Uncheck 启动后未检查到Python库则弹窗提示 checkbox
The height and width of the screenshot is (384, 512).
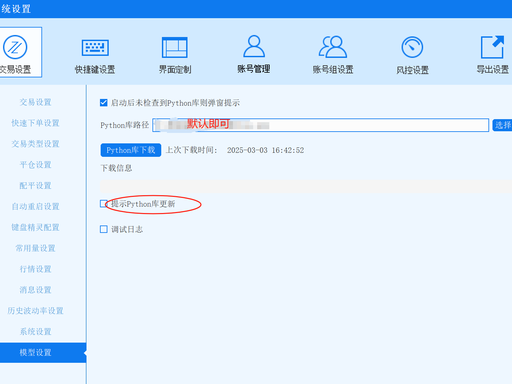104,102
